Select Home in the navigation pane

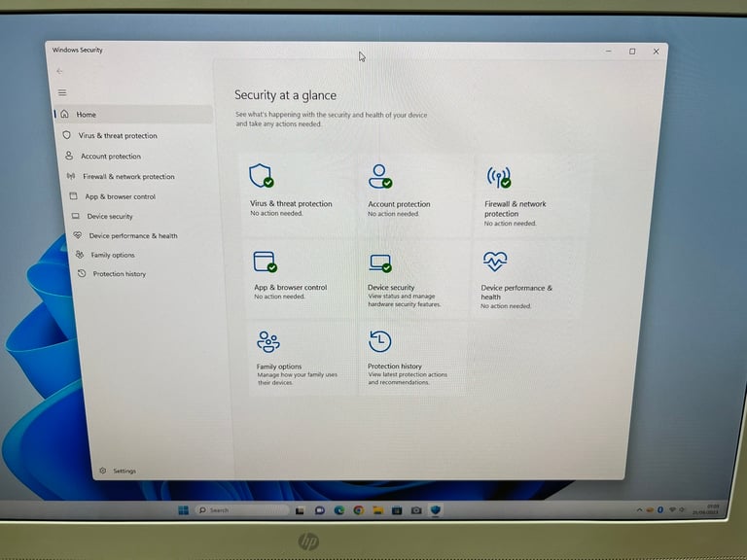click(133, 115)
